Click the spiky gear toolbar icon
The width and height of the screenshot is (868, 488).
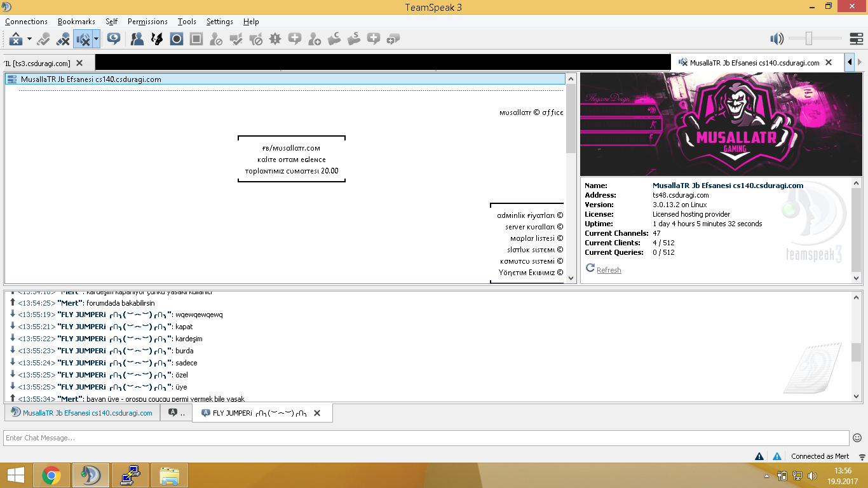click(x=275, y=39)
